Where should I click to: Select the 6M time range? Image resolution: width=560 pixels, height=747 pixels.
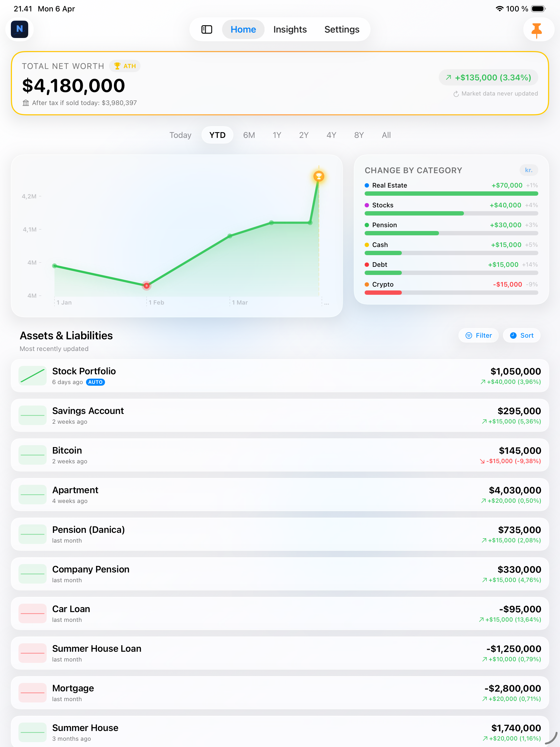coord(249,135)
